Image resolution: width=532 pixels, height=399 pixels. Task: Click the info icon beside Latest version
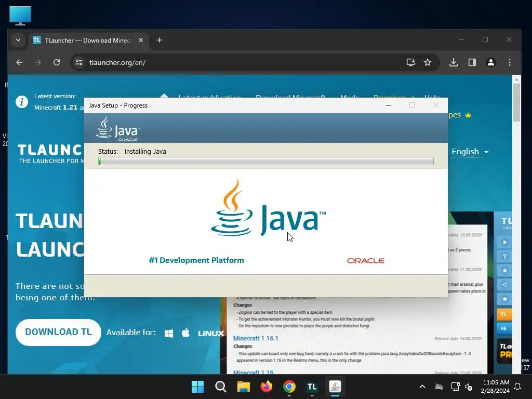click(x=22, y=102)
